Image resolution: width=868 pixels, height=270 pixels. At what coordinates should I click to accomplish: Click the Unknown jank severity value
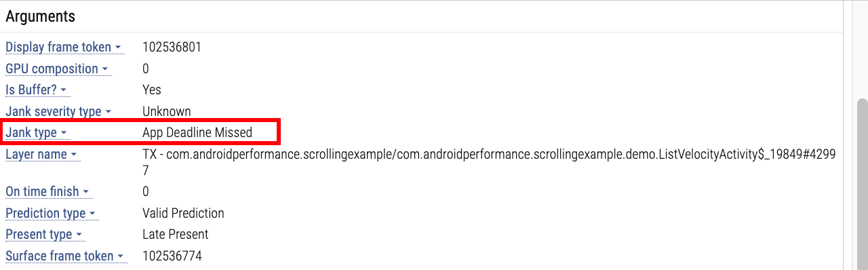coord(167,111)
